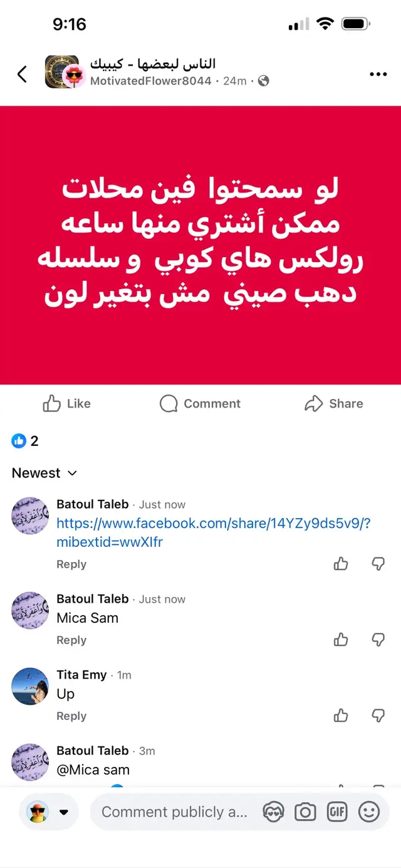The width and height of the screenshot is (401, 868).
Task: Open the commenting identity switcher arrow
Action: (x=63, y=812)
